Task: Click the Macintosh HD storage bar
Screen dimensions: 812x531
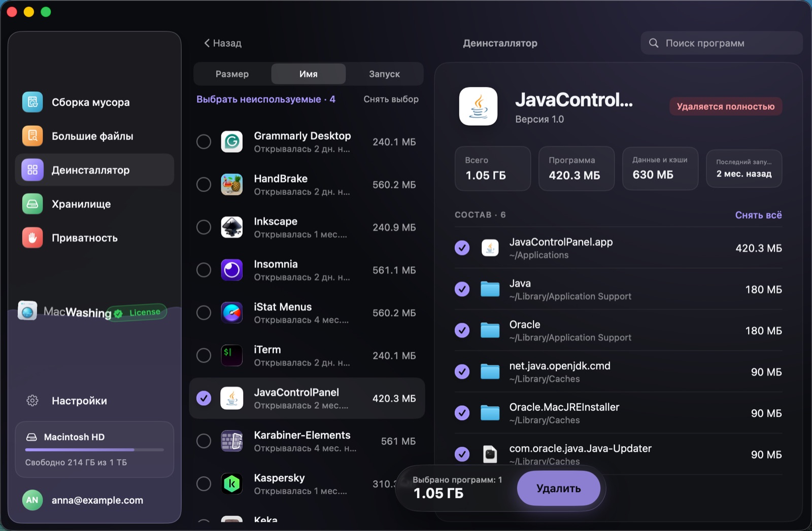Action: [x=94, y=450]
